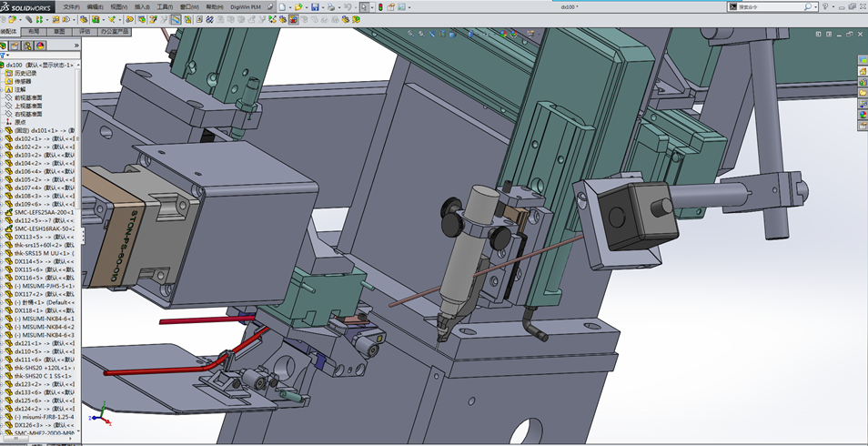Click the Open file folder icon
868x446 pixels.
[x=298, y=7]
